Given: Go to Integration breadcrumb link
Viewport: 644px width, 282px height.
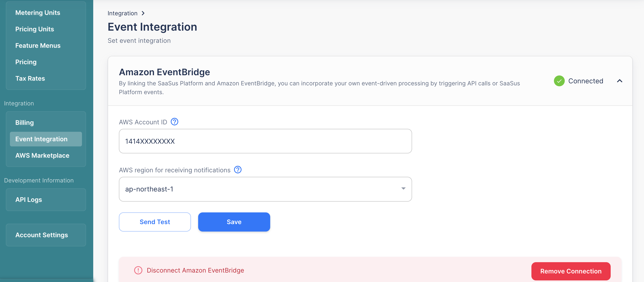Looking at the screenshot, I should tap(122, 13).
